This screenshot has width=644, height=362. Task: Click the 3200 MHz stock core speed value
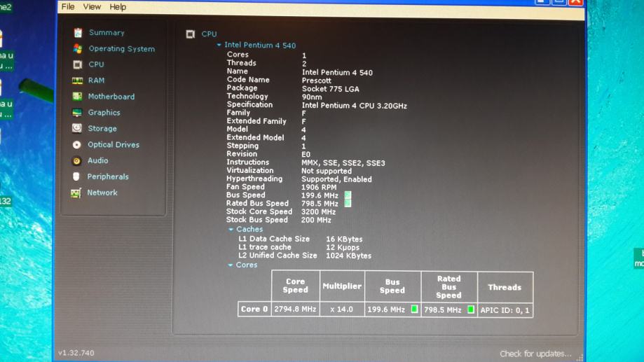(318, 211)
